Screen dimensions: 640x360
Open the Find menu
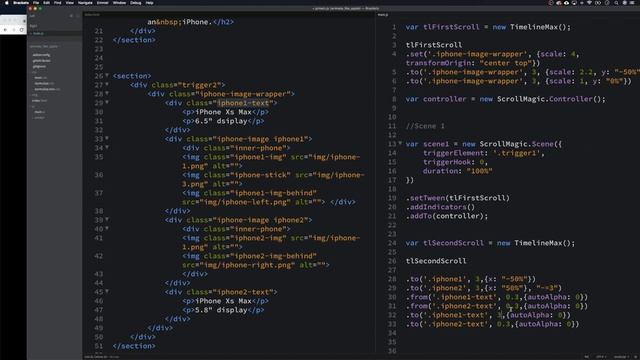click(x=58, y=2)
